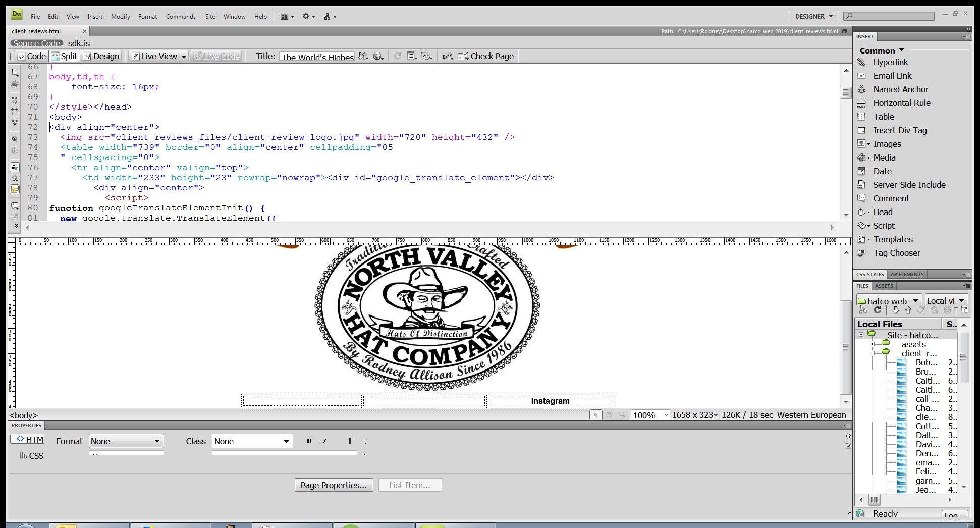Screen dimensions: 980x528
Task: Click Validate markup icon
Action: (448, 56)
